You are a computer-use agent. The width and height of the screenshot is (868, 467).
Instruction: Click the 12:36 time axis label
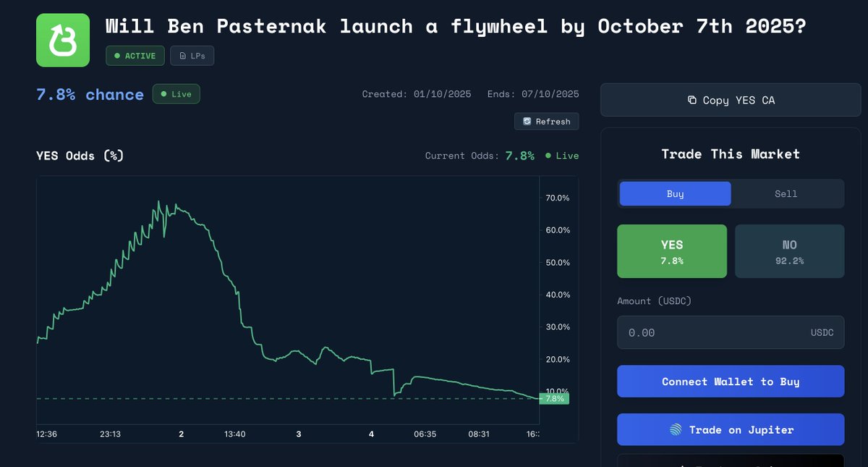[x=47, y=434]
